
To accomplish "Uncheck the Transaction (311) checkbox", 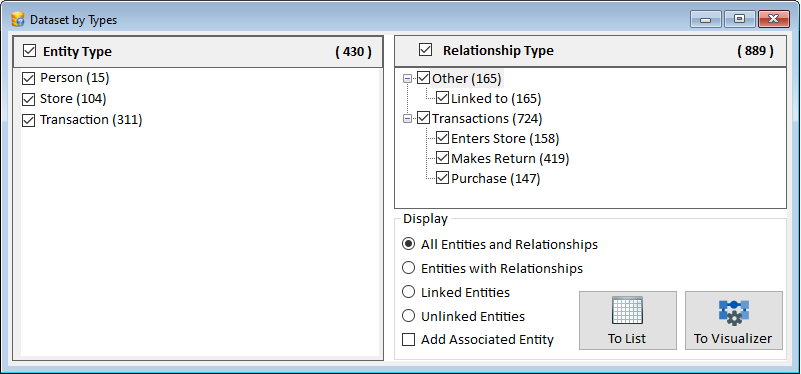I will [x=28, y=121].
